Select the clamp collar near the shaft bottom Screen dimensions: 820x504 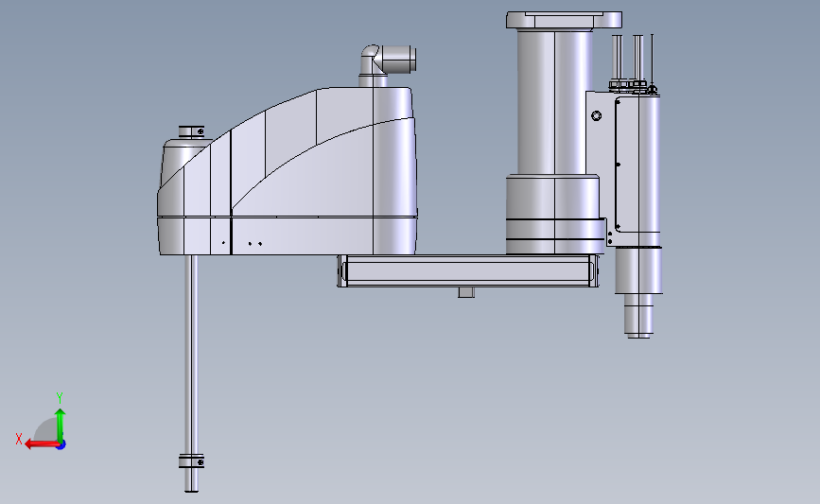click(x=191, y=461)
